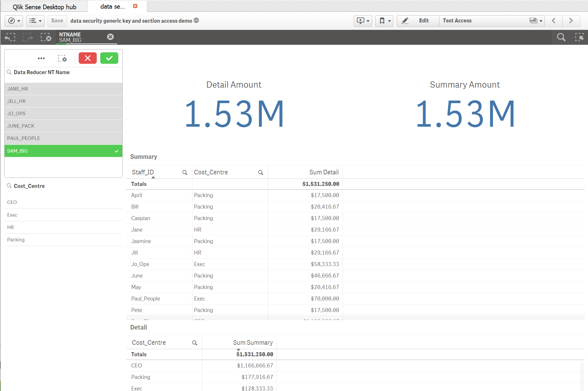The height and width of the screenshot is (391, 588).
Task: Cancel selection with red X
Action: [88, 58]
